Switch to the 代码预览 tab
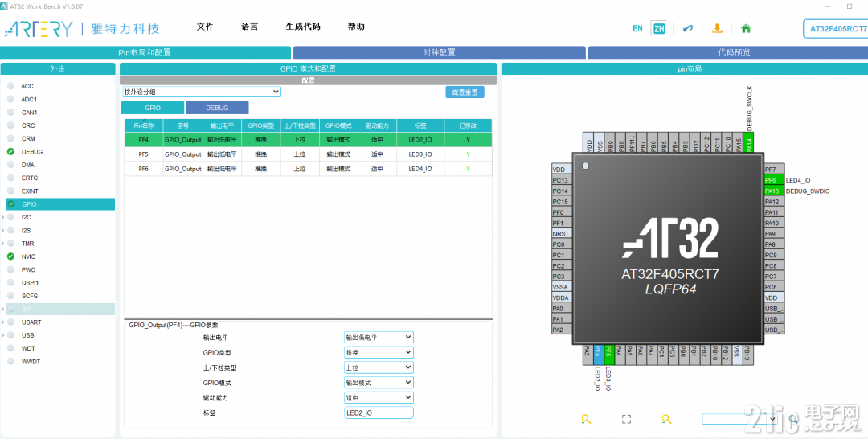Screen dimensions: 868x439 728,52
